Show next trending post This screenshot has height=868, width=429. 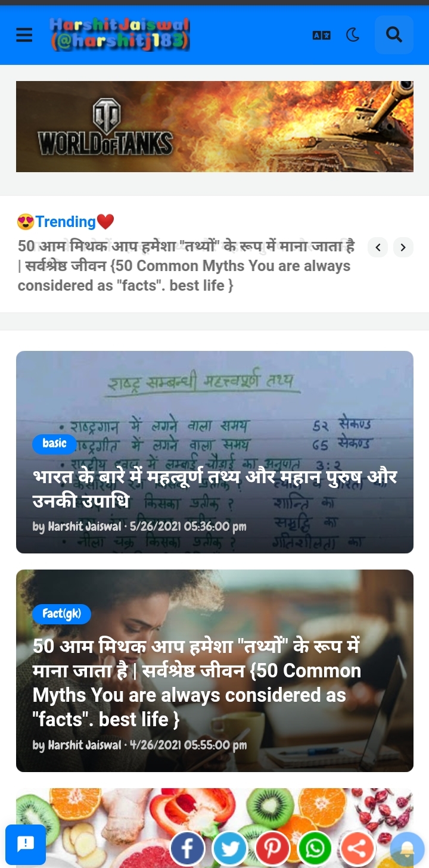point(403,247)
